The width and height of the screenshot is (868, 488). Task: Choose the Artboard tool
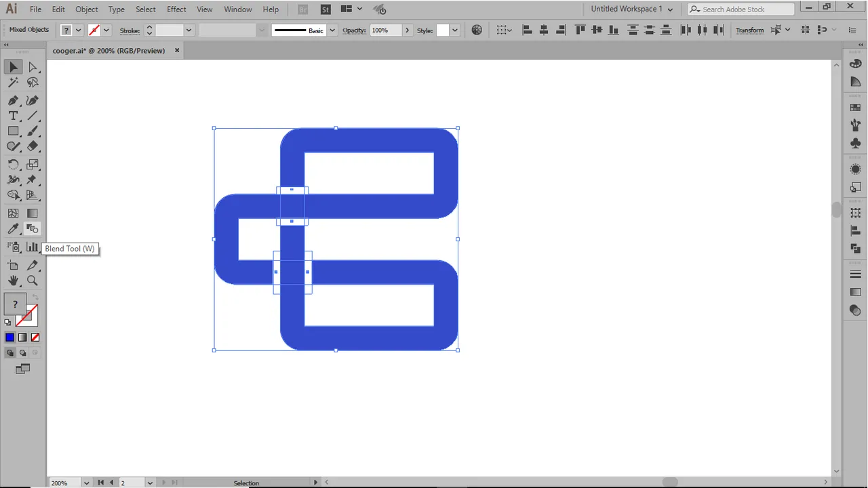point(14,266)
